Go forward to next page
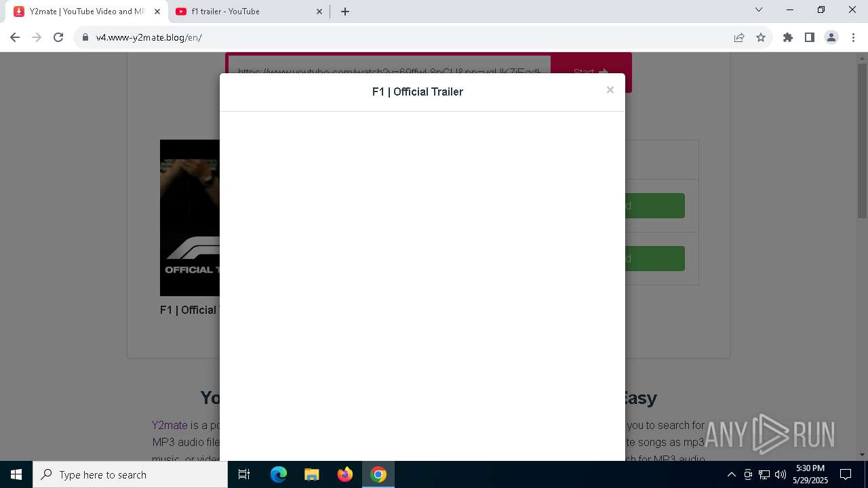The width and height of the screenshot is (868, 488). 37,37
